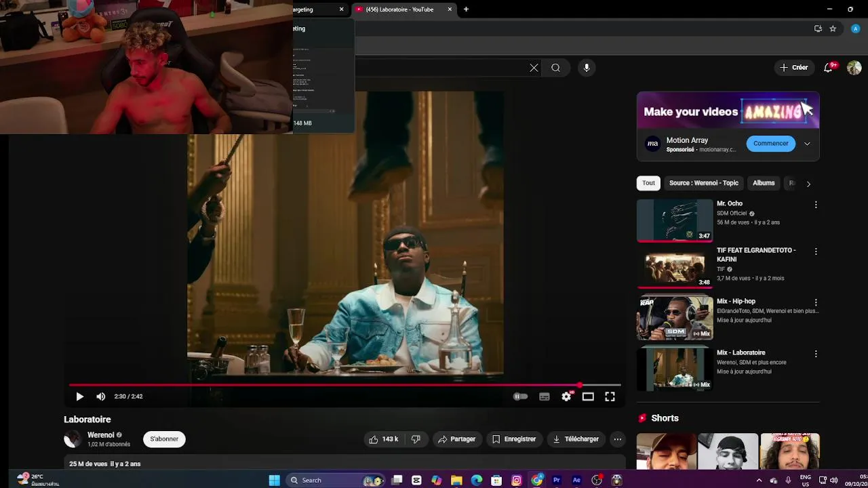Switch to the Laboratoire - YouTube tab
The image size is (868, 488).
point(404,9)
